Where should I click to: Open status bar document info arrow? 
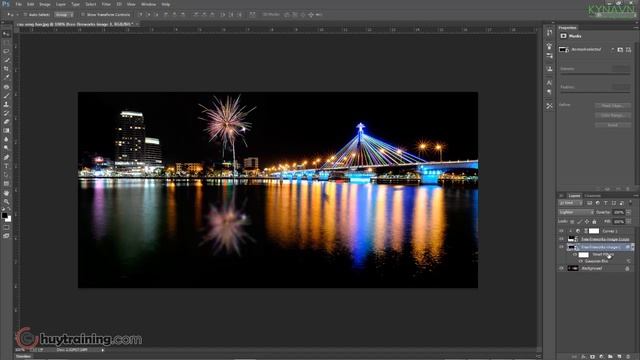pos(102,350)
